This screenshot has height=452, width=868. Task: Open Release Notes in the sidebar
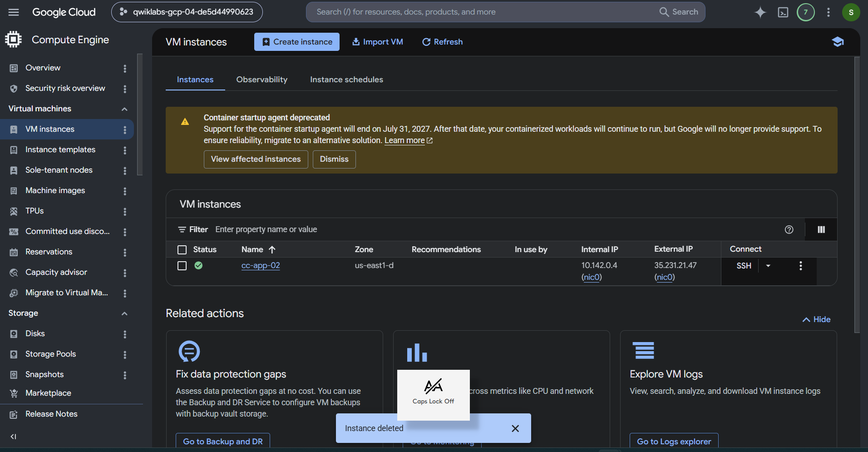[x=51, y=414]
